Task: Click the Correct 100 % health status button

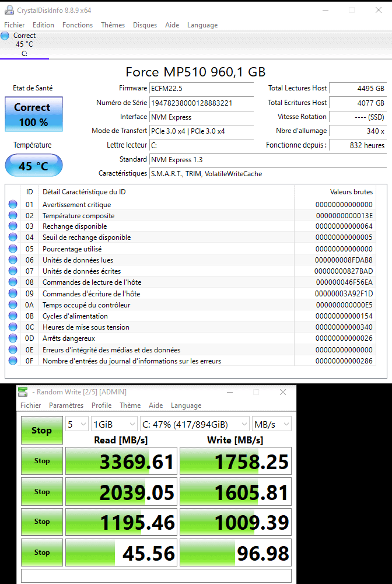Action: (34, 114)
